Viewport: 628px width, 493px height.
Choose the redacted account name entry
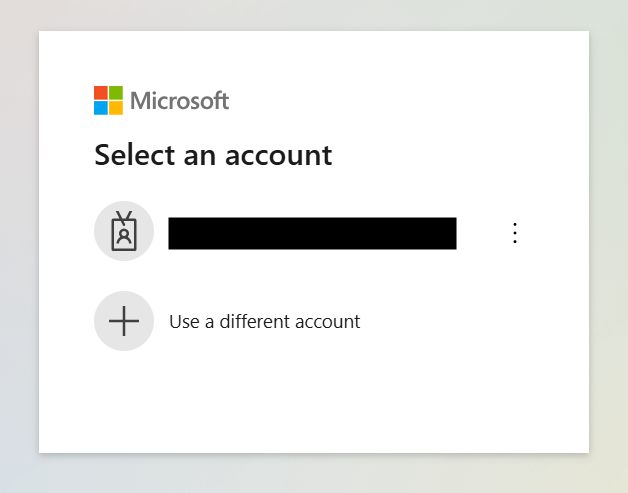click(x=312, y=233)
